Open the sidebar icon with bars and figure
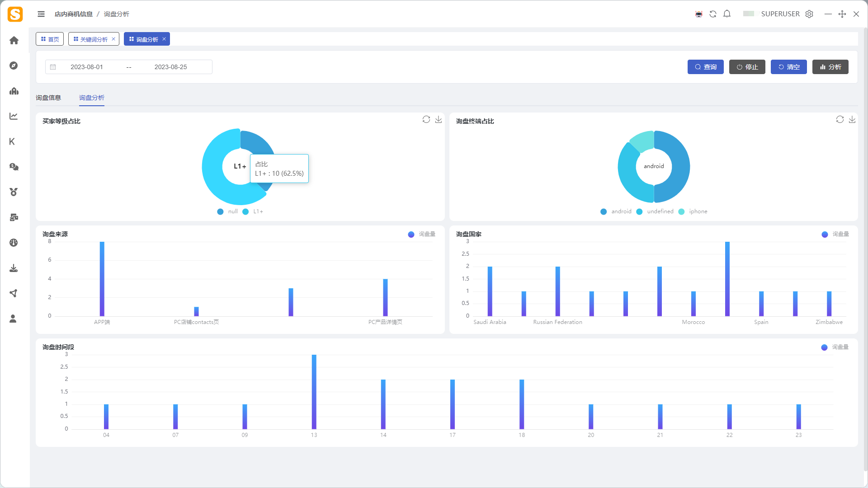 (x=14, y=91)
